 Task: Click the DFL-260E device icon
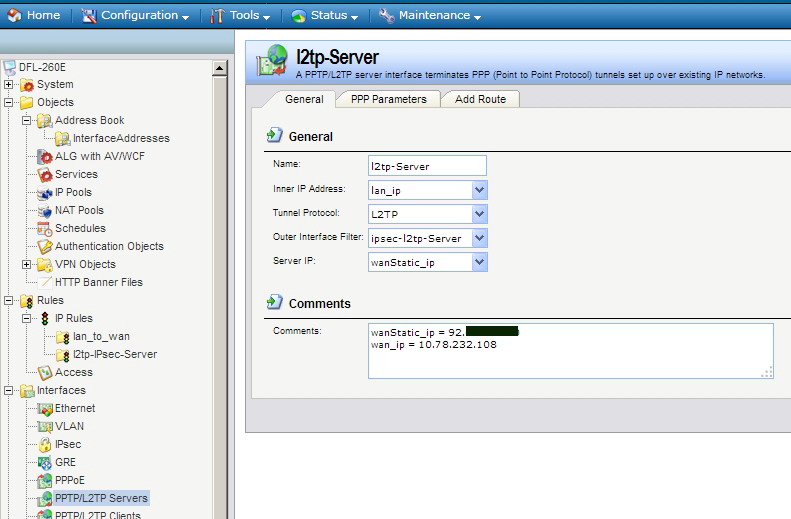pyautogui.click(x=10, y=68)
